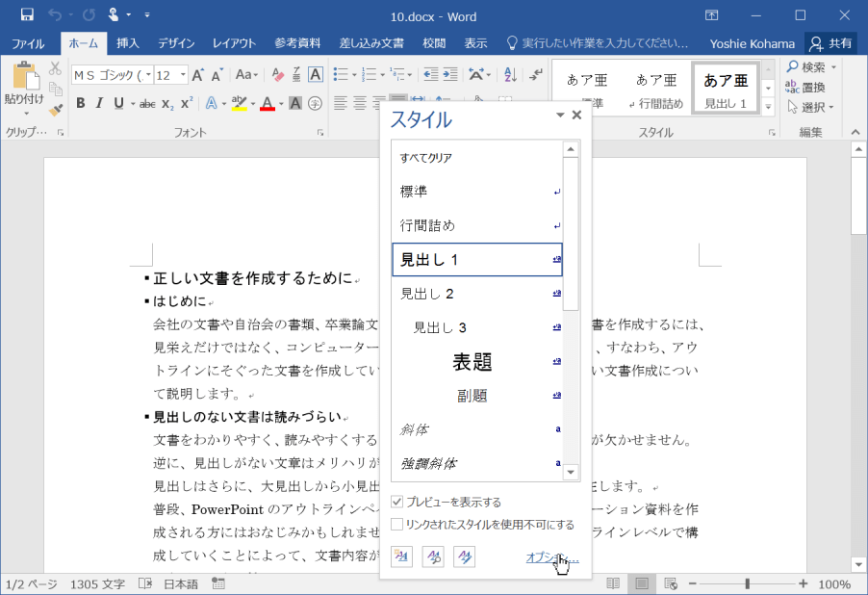Open the Styles pane options arrow menu
This screenshot has height=595, width=868.
point(560,116)
